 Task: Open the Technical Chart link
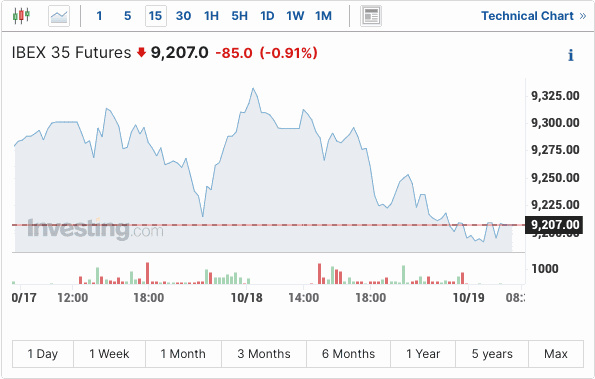tap(534, 16)
